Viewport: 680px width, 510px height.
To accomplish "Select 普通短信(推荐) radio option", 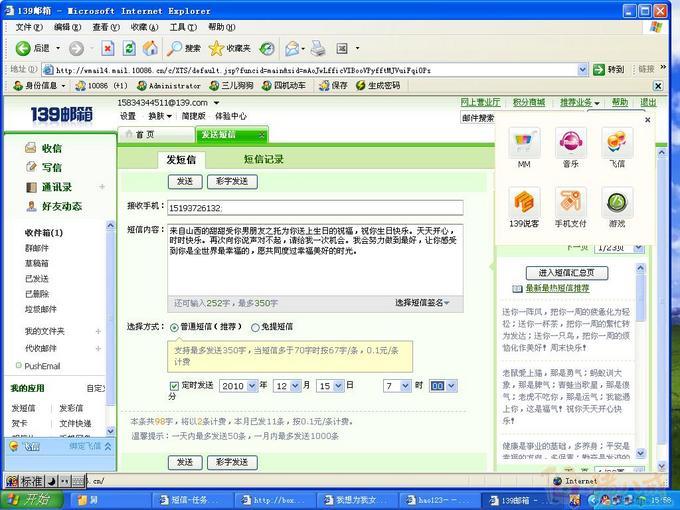I will pos(174,327).
